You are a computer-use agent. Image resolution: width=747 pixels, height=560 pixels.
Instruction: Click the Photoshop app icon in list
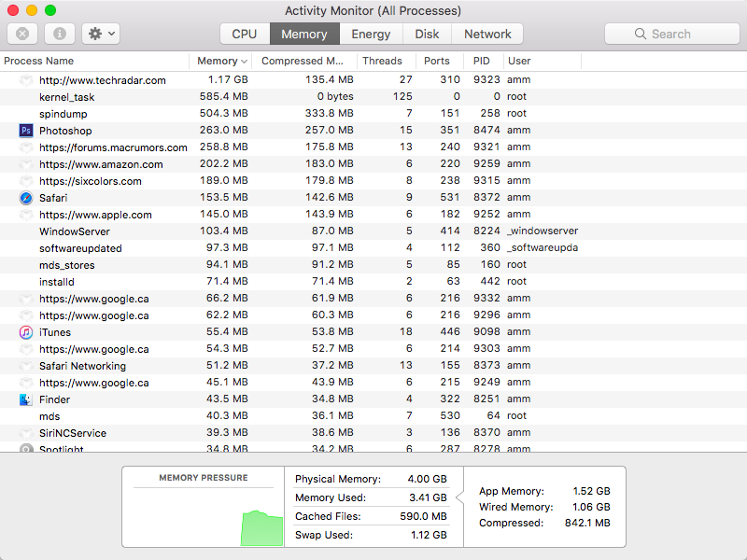(x=26, y=131)
